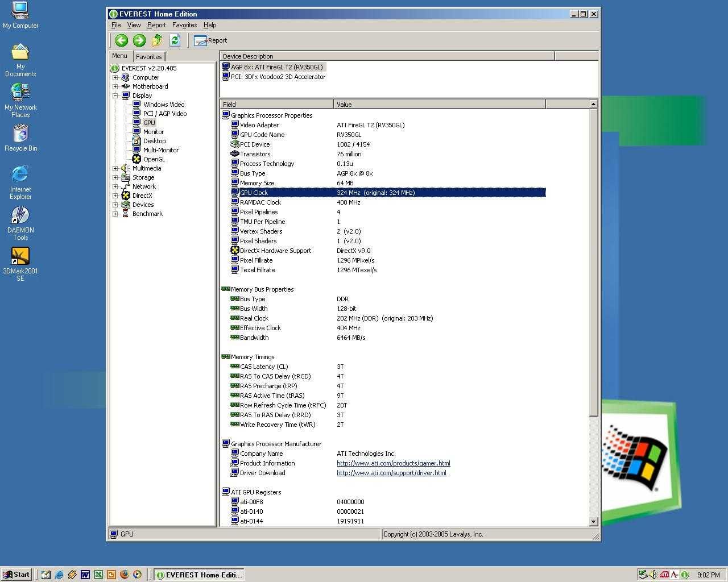Select My Documents desktop icon
This screenshot has height=582, width=728.
click(20, 60)
